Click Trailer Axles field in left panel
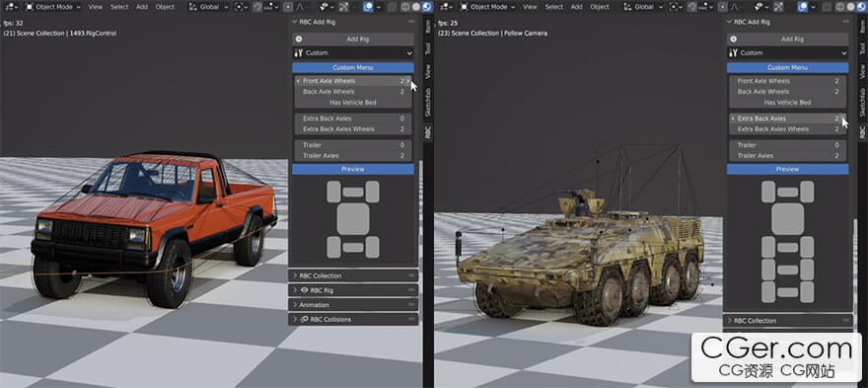Viewport: 868px width, 388px height. [353, 156]
